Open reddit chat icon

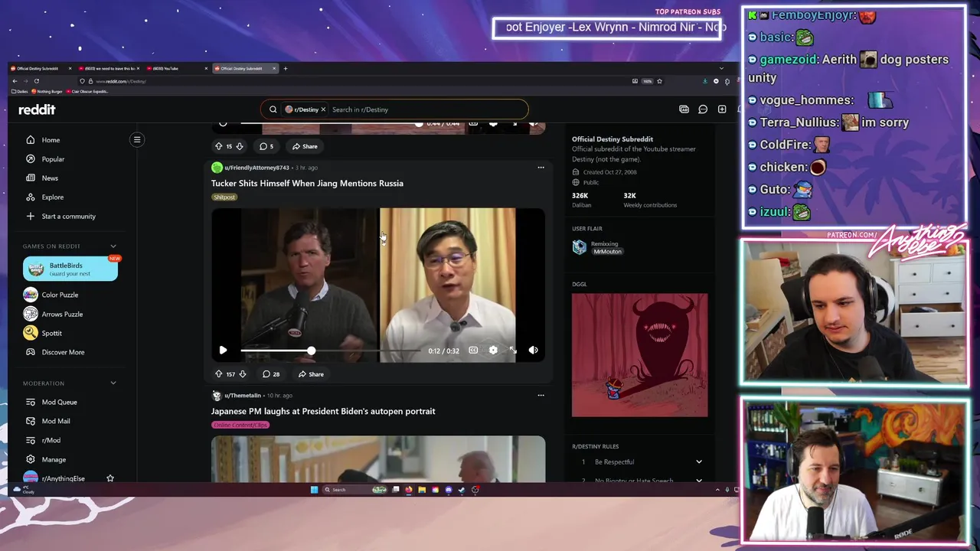click(703, 109)
